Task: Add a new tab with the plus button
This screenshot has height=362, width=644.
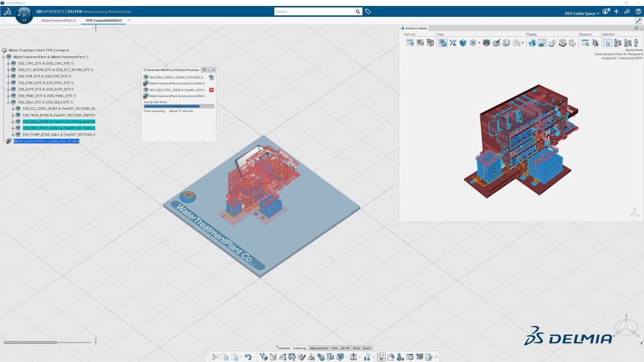Action: pyautogui.click(x=129, y=20)
